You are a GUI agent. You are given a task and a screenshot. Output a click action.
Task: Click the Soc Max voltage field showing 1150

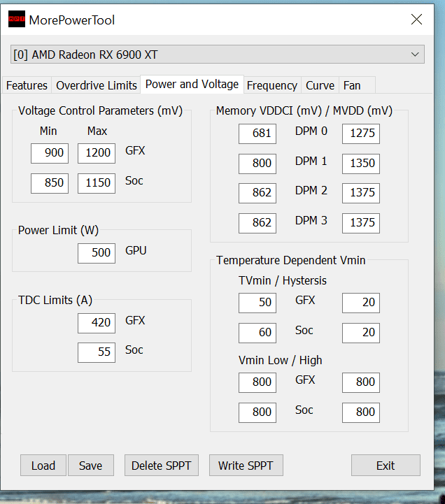[x=97, y=183]
